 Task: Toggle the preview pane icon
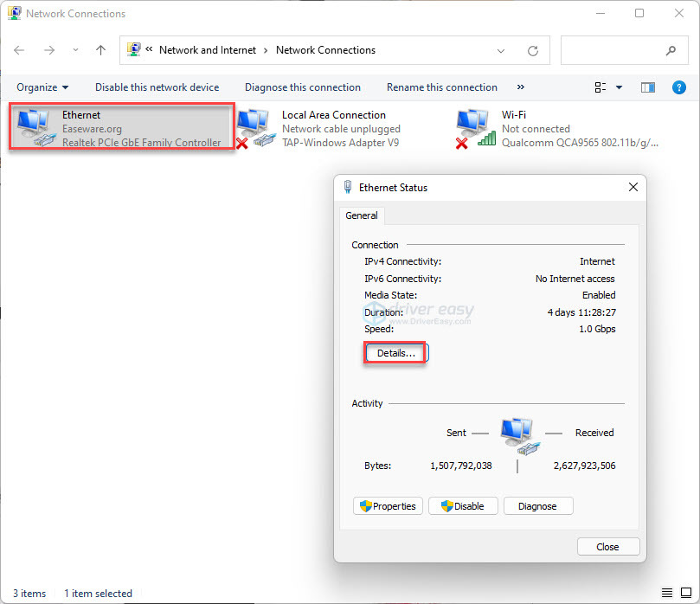click(x=647, y=87)
